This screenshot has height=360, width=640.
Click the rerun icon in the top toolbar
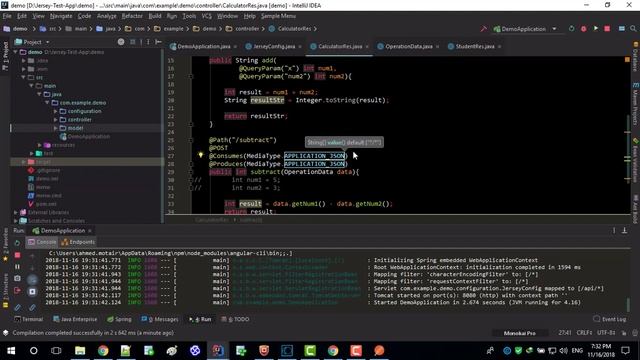pos(571,29)
